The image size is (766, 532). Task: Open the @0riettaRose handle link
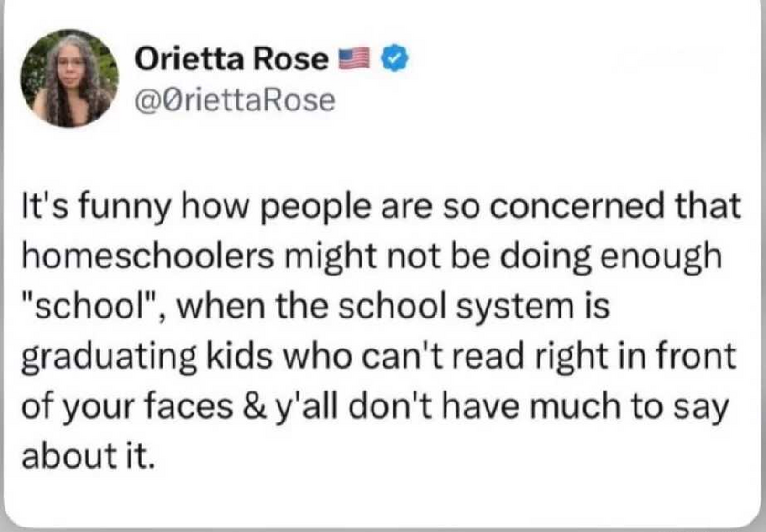point(235,99)
